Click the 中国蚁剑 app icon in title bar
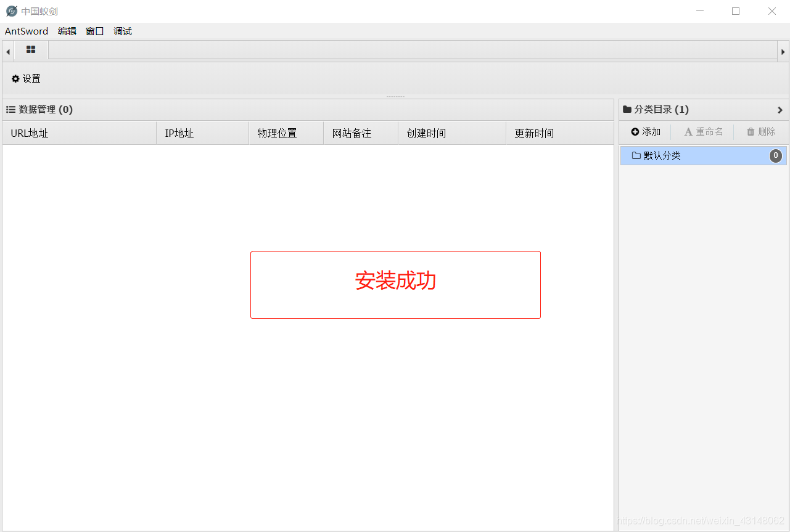 12,11
